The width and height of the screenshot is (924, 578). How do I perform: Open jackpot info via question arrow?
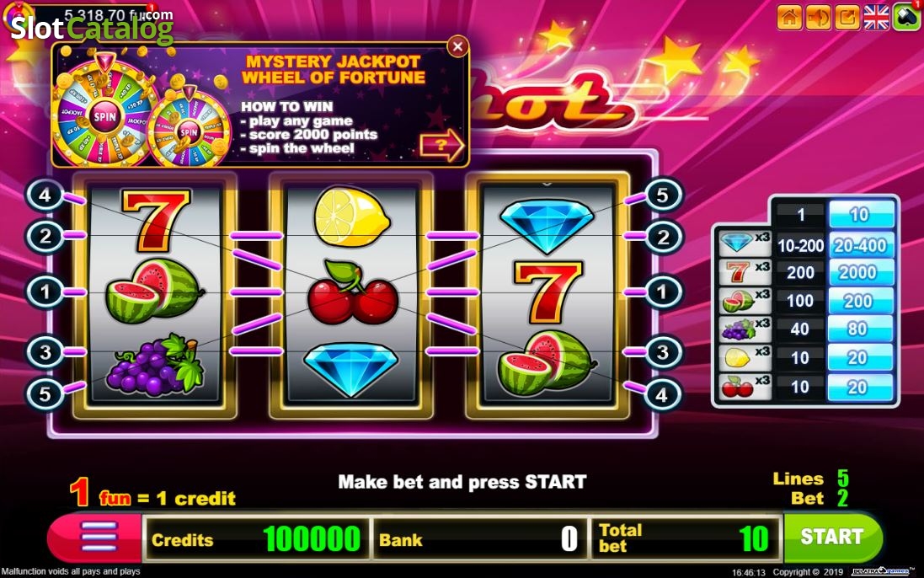(x=442, y=145)
